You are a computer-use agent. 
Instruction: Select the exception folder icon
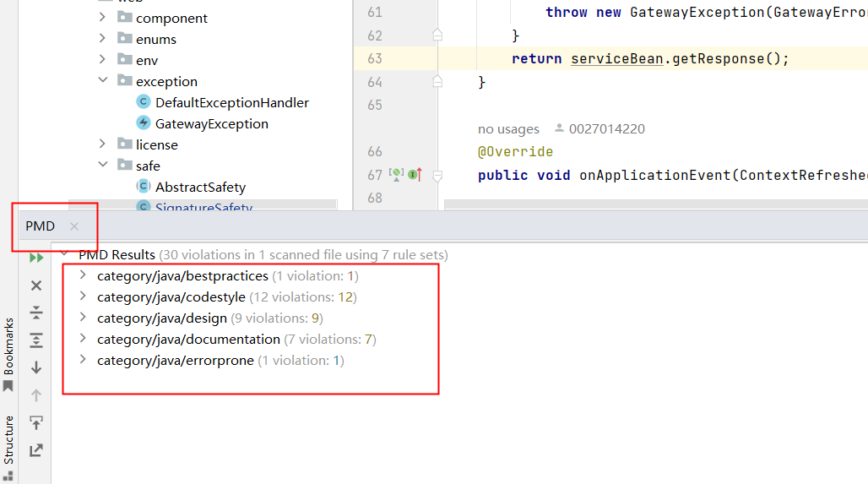(x=125, y=80)
